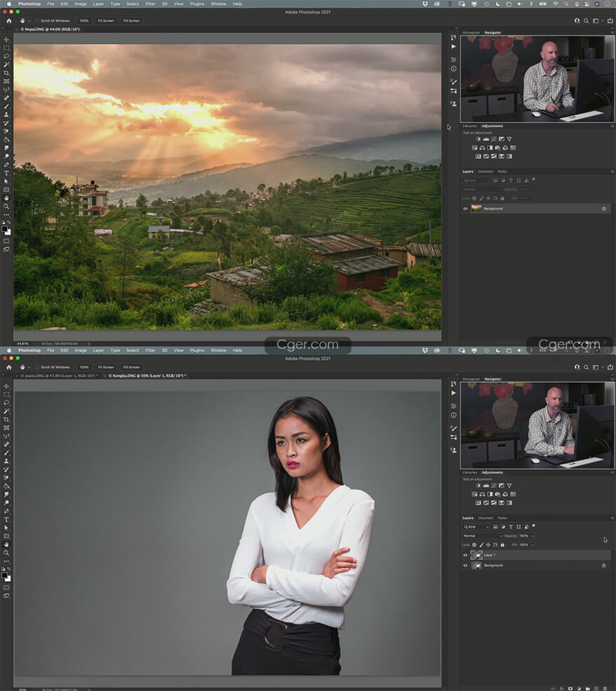Select the Clone Stamp tool in the bottom window
Screen dimensions: 616x691
click(6, 461)
